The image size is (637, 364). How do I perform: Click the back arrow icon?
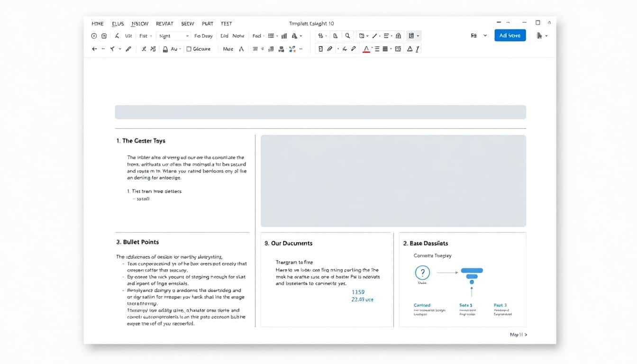(x=94, y=49)
